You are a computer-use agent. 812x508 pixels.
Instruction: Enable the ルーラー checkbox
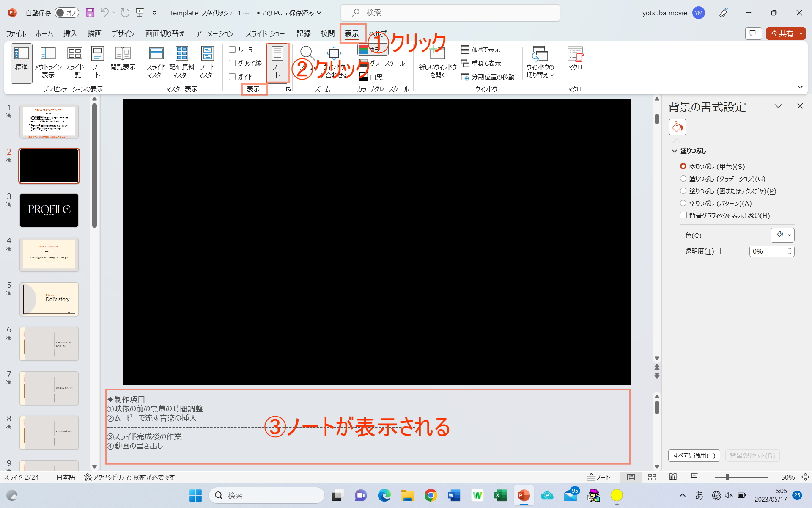233,49
